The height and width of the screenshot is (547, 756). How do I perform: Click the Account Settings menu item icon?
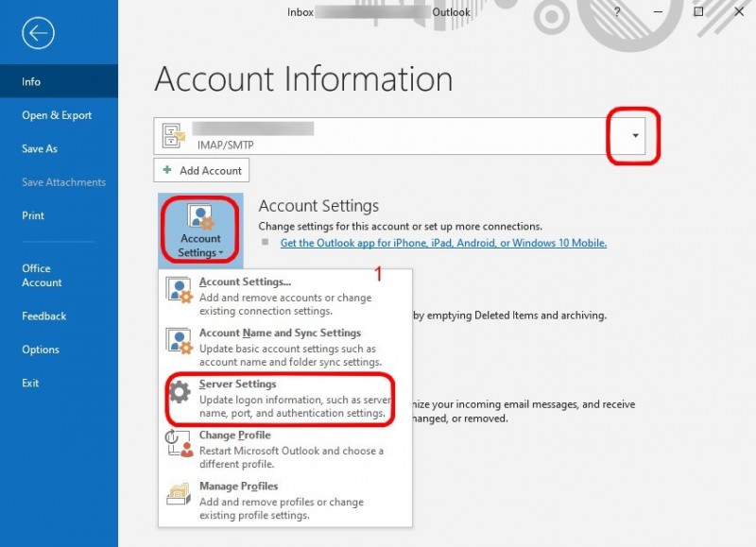coord(180,291)
